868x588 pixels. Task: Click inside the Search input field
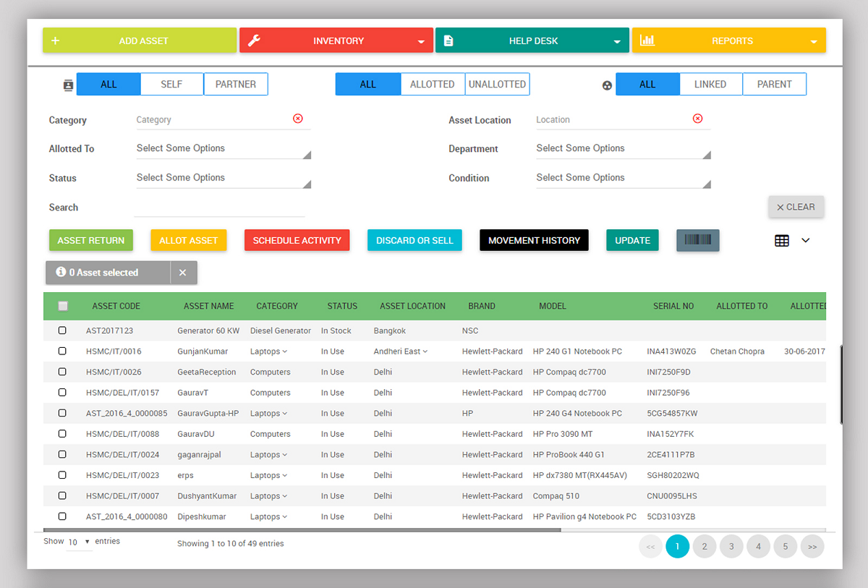pyautogui.click(x=219, y=208)
